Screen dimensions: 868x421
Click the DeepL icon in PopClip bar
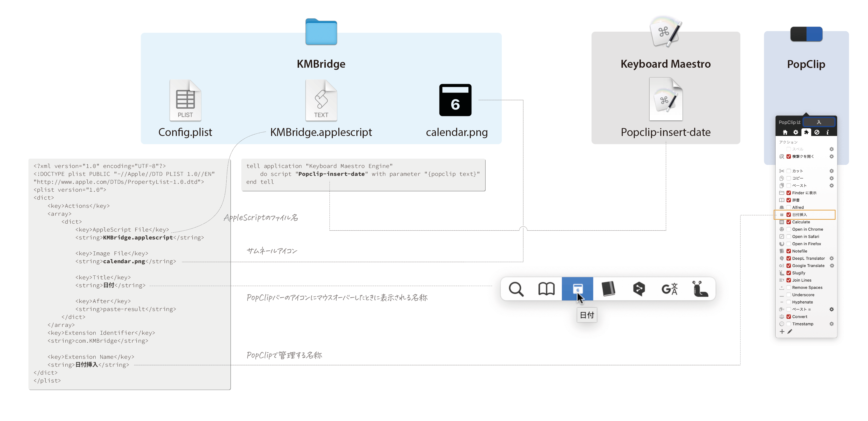pyautogui.click(x=639, y=289)
